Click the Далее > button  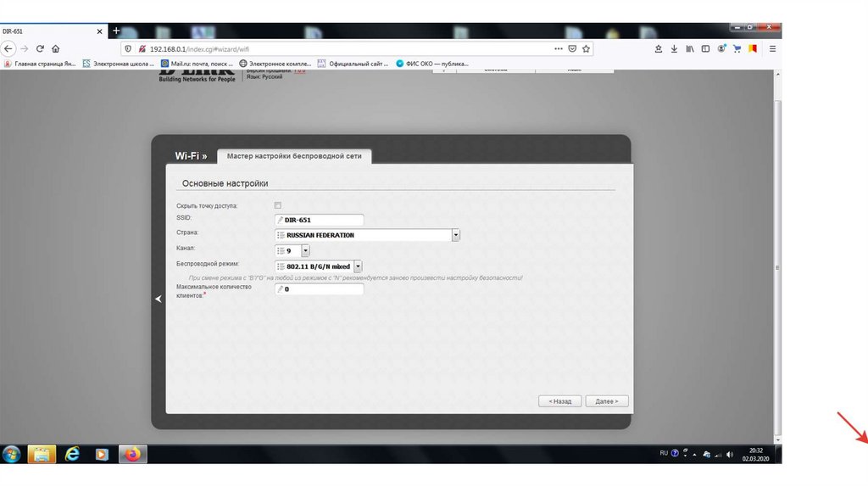pyautogui.click(x=607, y=401)
